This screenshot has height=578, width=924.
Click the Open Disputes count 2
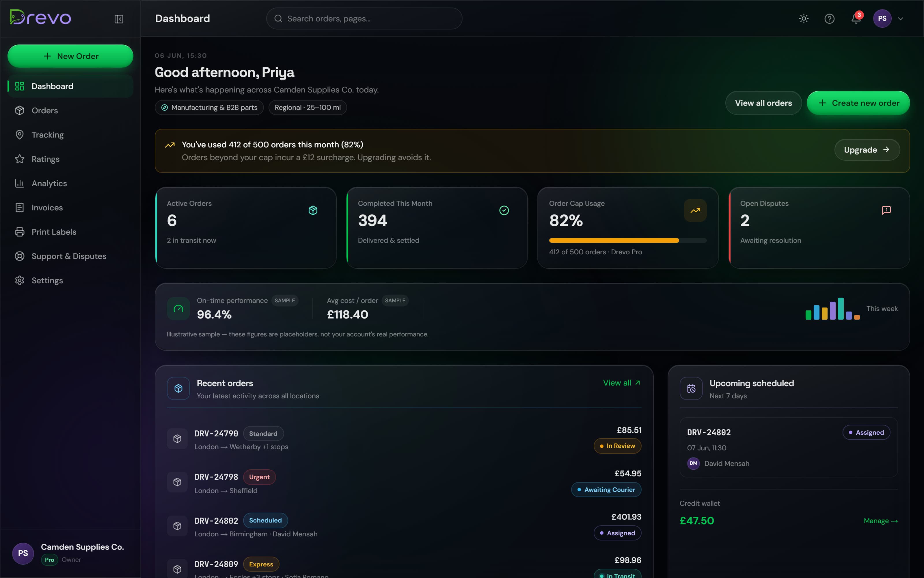pyautogui.click(x=745, y=220)
